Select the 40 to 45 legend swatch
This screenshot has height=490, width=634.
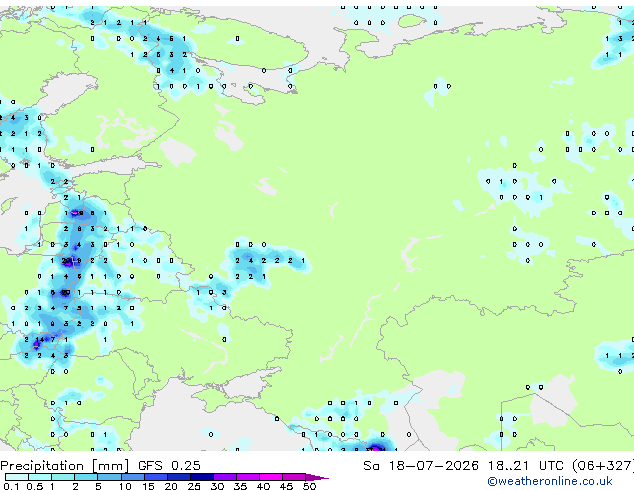point(271,477)
